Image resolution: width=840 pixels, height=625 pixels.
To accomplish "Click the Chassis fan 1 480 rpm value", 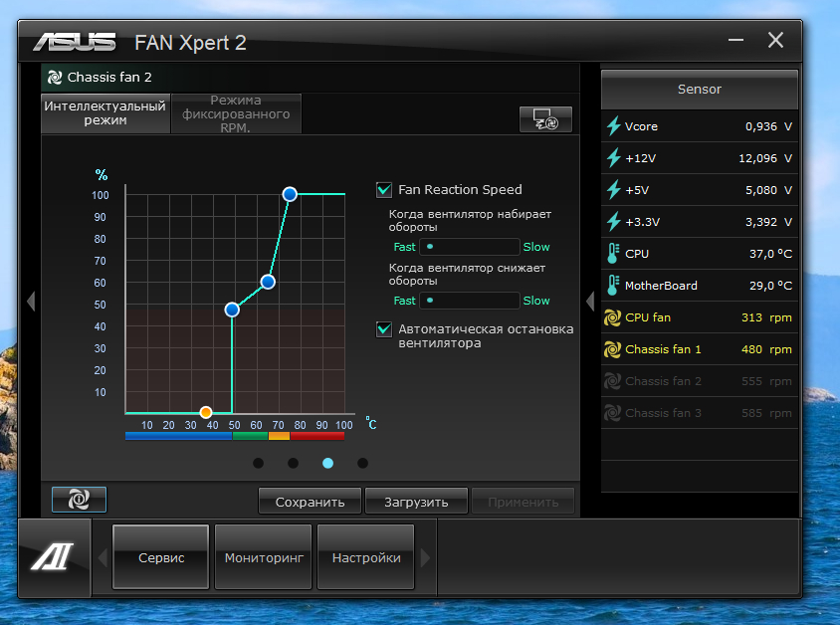I will (766, 349).
